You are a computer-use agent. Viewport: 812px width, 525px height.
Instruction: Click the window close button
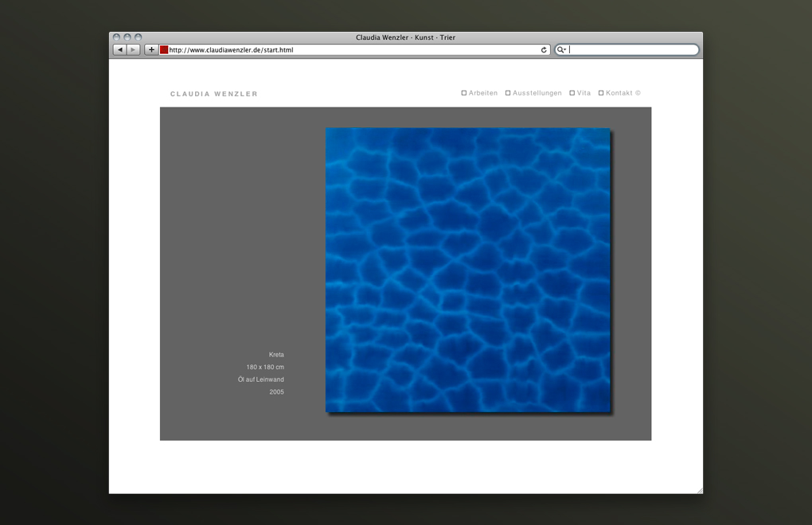(x=117, y=37)
